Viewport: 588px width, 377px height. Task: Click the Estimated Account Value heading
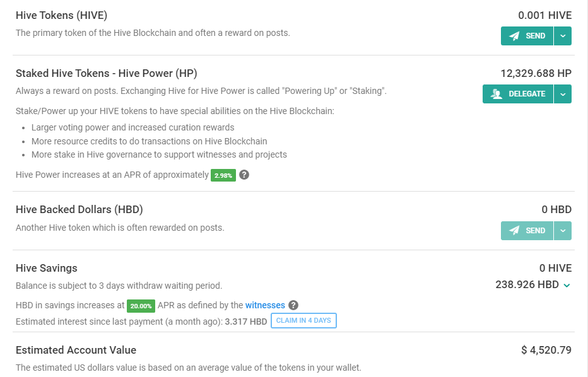point(76,350)
